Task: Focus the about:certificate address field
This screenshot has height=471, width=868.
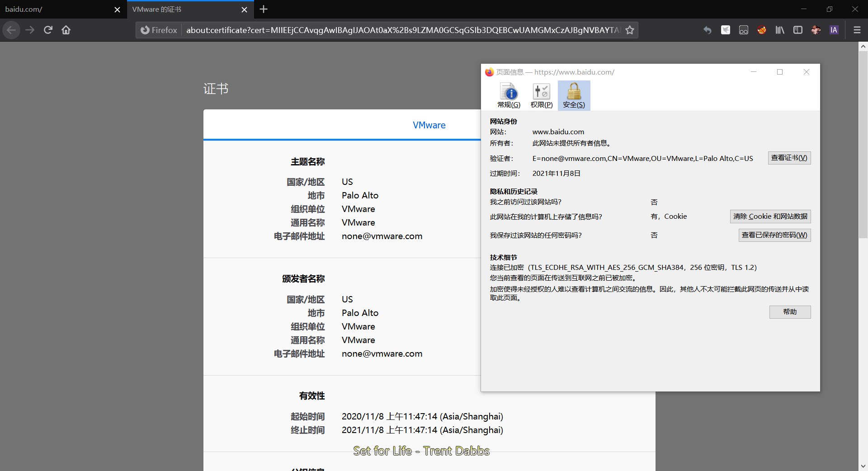Action: point(402,30)
